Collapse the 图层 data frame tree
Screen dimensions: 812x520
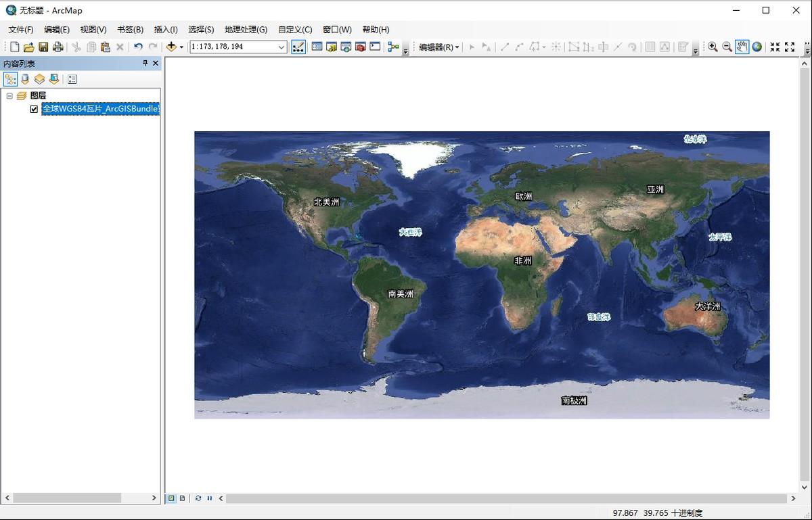(x=9, y=96)
